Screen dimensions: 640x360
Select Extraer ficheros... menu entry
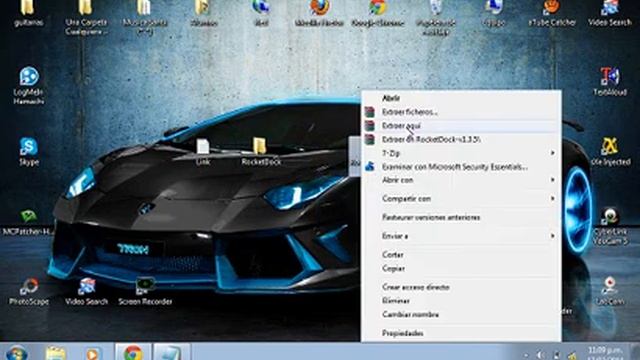(461, 112)
